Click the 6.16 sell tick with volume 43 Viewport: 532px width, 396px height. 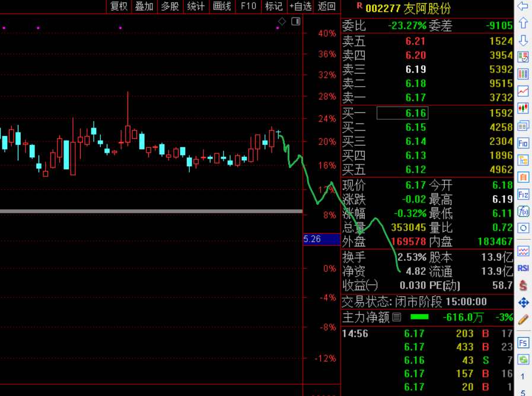[x=427, y=360]
